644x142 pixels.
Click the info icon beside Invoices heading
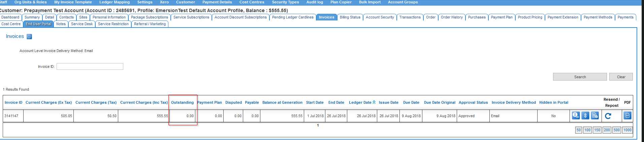(x=29, y=37)
